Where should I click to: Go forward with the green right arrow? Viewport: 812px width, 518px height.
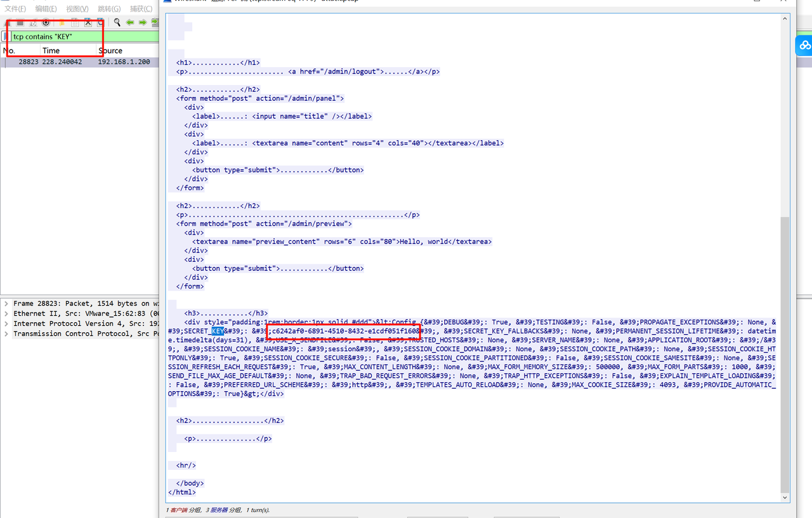pos(143,23)
